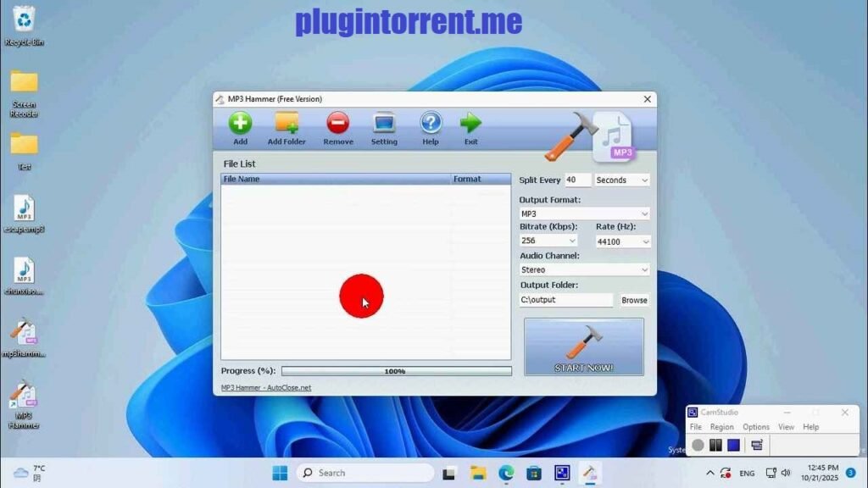Open the MP3 Hammer - AutoClose.net link
868x488 pixels.
265,388
